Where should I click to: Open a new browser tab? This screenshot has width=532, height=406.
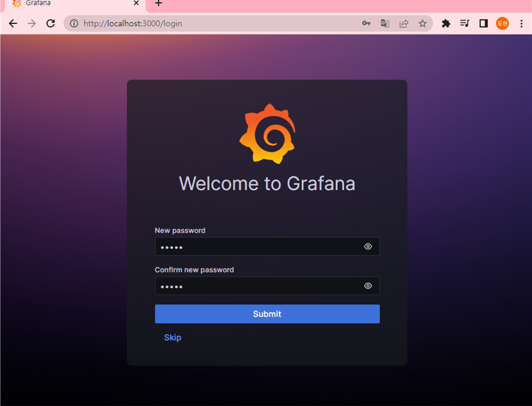click(158, 4)
